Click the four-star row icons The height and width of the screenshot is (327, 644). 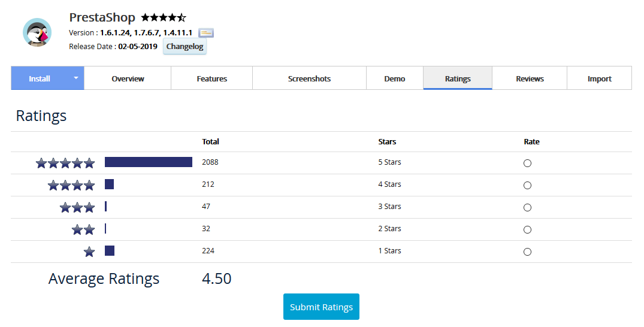[x=71, y=185]
